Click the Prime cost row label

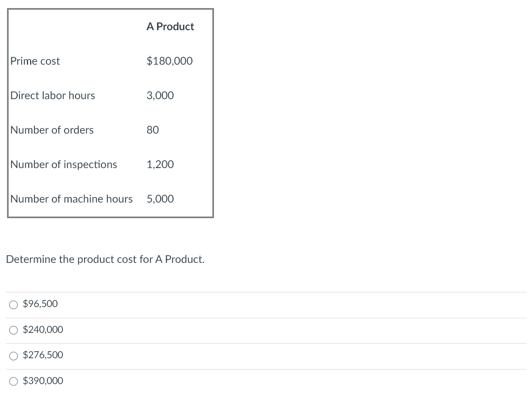[x=35, y=61]
